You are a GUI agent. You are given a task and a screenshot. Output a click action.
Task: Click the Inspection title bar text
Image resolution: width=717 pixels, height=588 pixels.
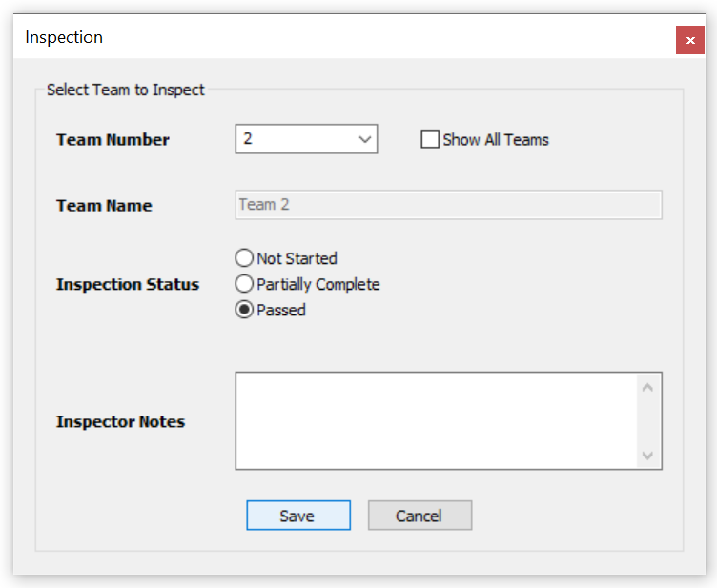pos(64,38)
